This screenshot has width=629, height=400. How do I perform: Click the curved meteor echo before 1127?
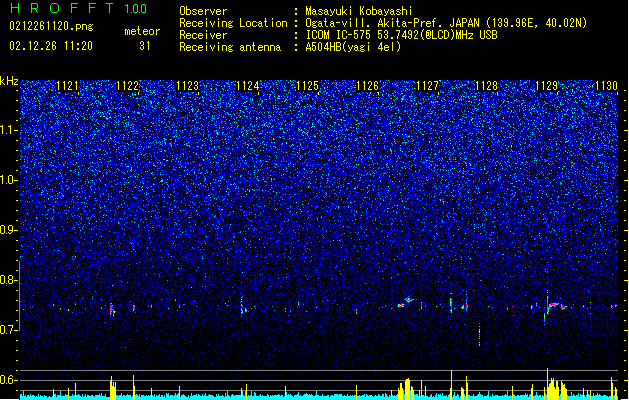click(x=406, y=302)
